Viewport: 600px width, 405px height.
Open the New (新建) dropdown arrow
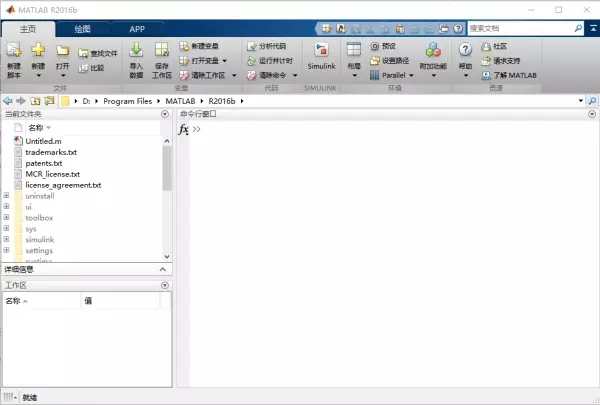point(38,75)
